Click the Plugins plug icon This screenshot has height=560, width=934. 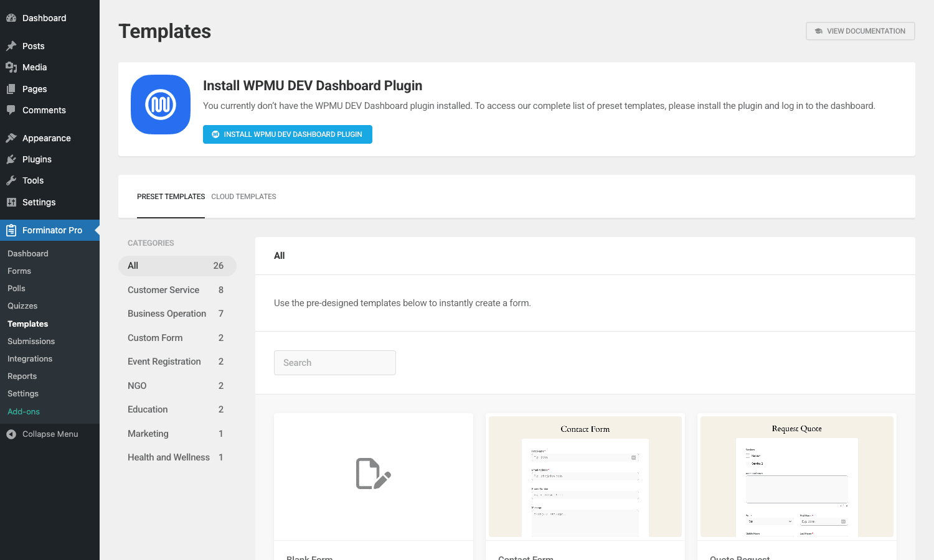(11, 159)
